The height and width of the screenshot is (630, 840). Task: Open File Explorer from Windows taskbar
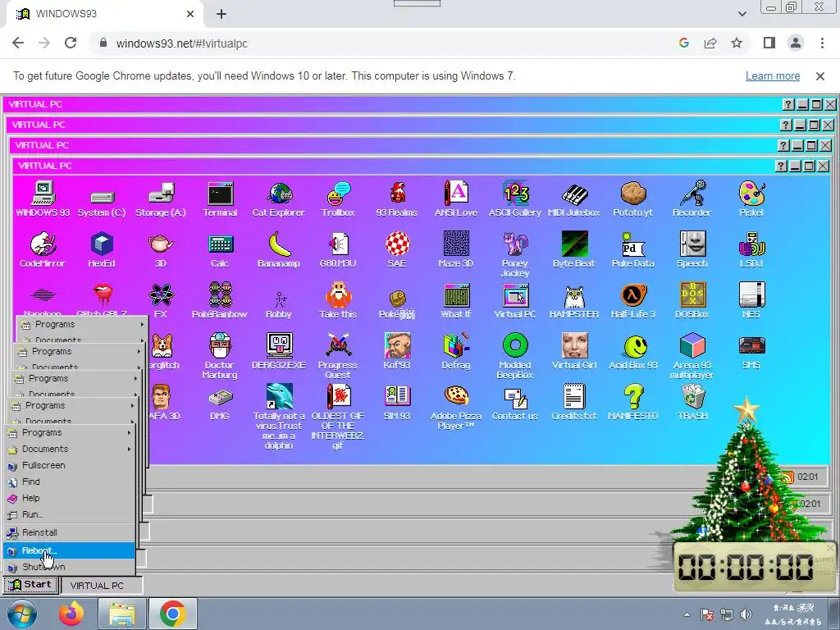tap(122, 614)
